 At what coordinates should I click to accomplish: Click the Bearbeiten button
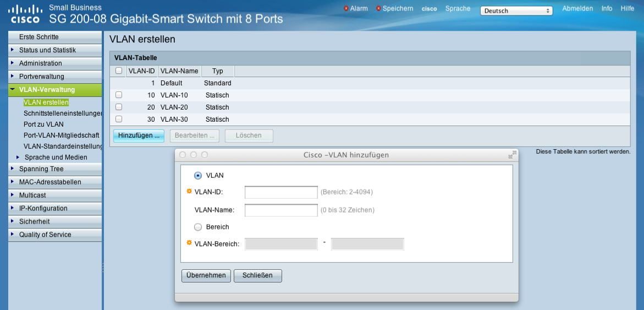click(195, 135)
